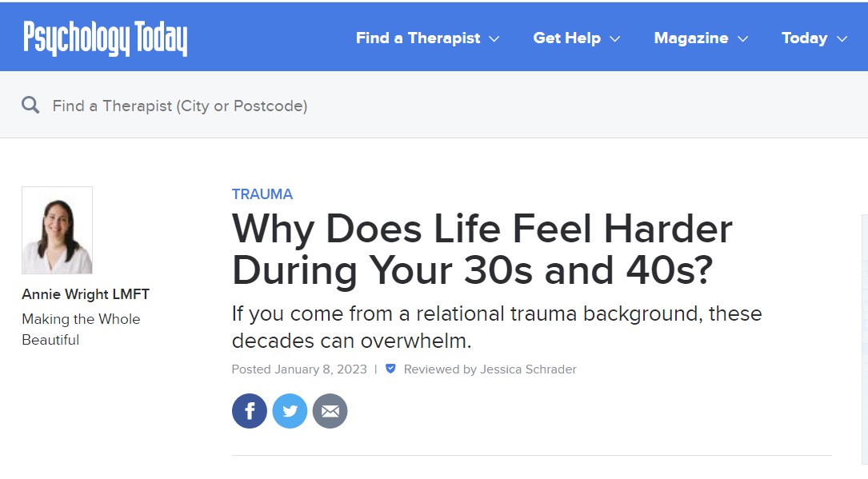Click the email share icon
868x479 pixels.
pyautogui.click(x=330, y=411)
